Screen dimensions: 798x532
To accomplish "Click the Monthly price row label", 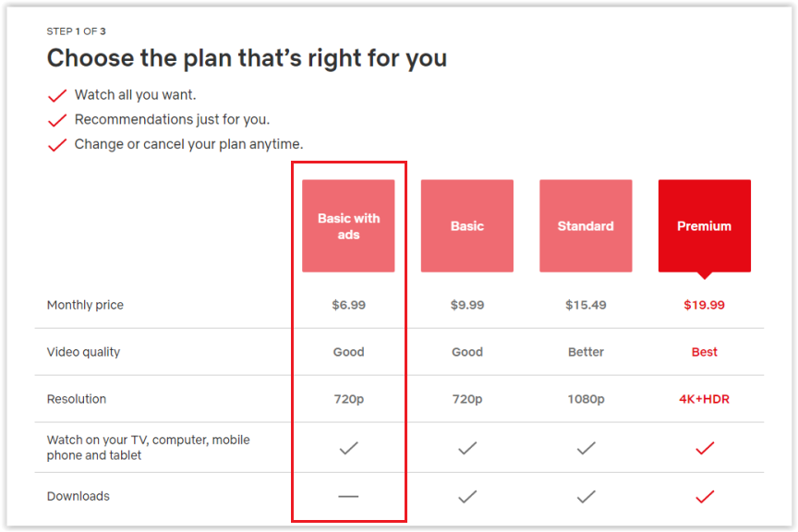I will pos(85,305).
